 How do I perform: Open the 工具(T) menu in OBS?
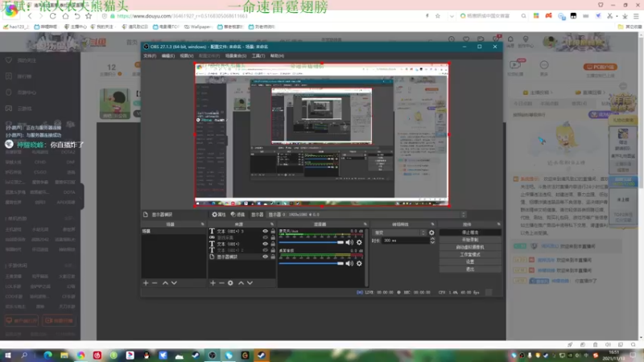pos(258,56)
